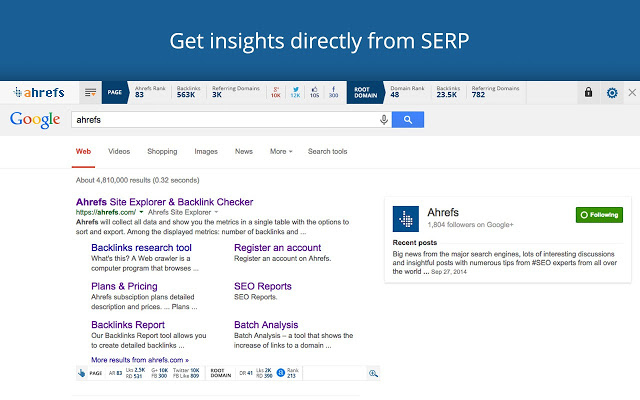Expand arrow beside Ahrefs Site Explorer breadcrumb

[x=216, y=212]
